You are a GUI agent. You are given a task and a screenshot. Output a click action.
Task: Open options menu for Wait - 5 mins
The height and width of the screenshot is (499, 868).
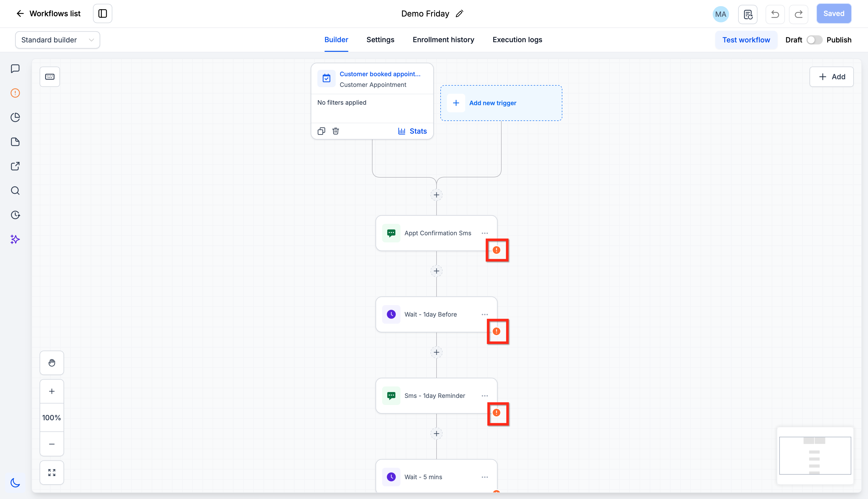485,477
